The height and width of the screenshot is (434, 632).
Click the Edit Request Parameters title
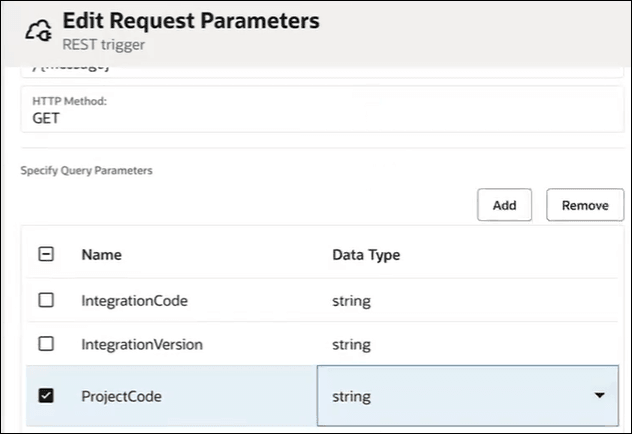[191, 20]
